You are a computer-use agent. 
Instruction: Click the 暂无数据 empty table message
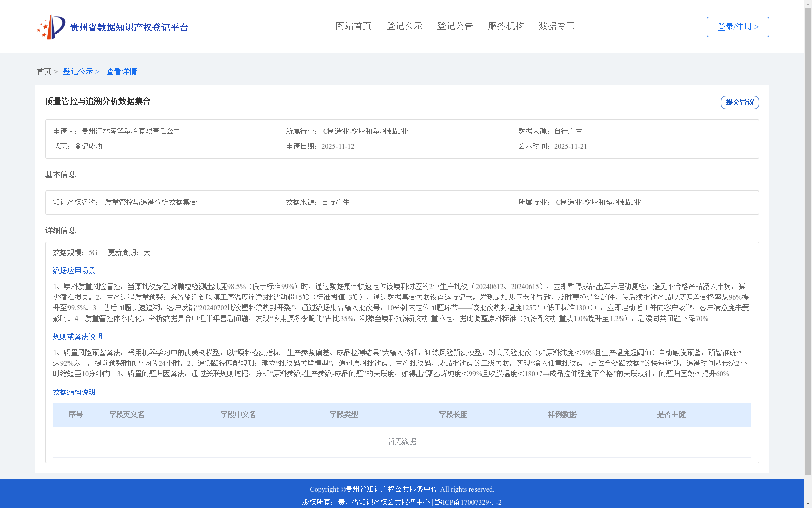point(402,442)
